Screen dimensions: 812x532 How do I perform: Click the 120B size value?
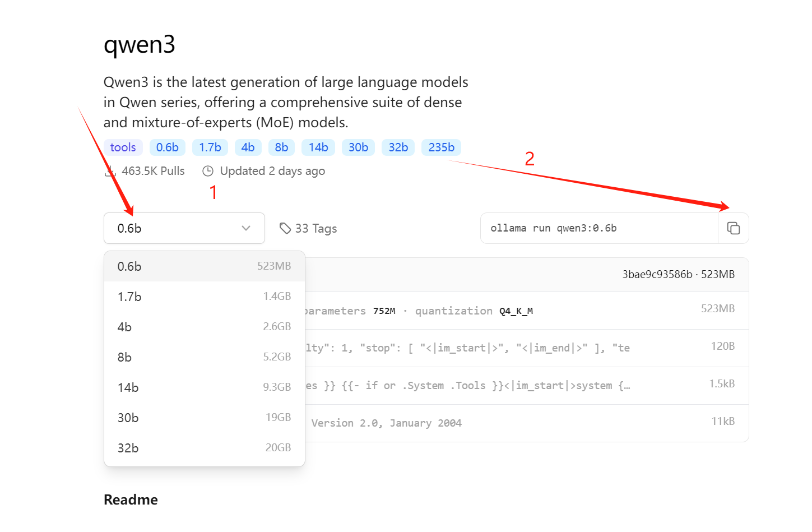pyautogui.click(x=723, y=346)
